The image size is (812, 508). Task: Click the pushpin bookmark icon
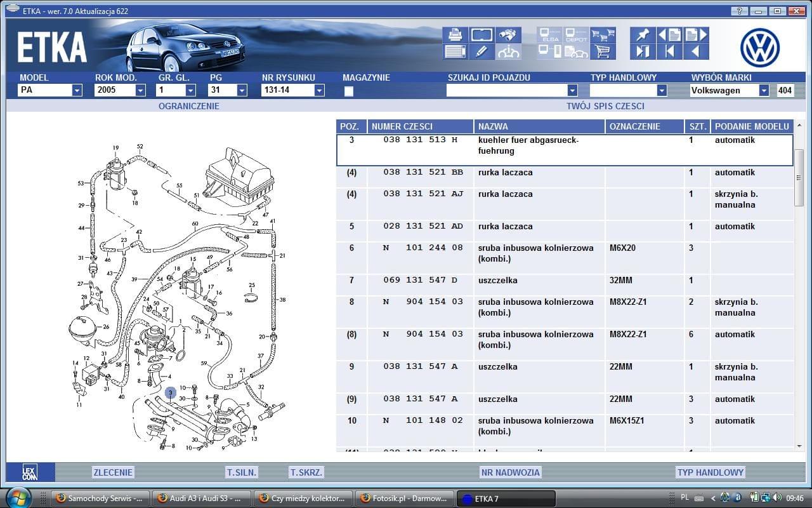(x=643, y=35)
